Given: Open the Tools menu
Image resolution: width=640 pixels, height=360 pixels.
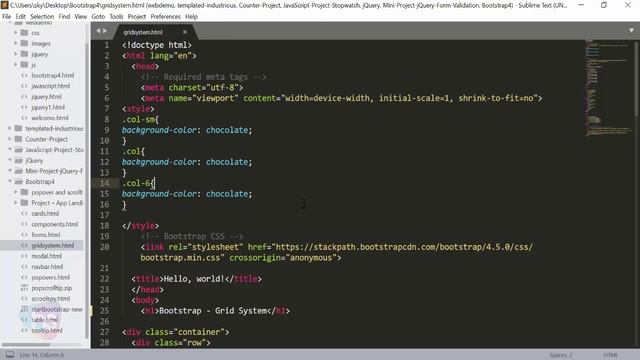Looking at the screenshot, I should [116, 17].
